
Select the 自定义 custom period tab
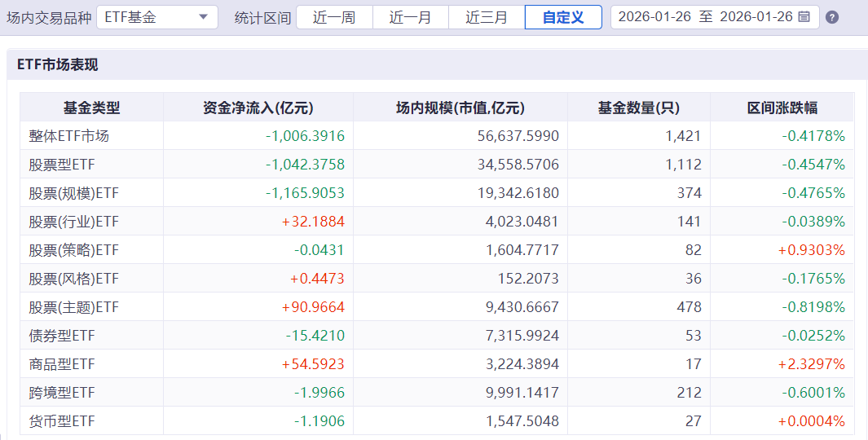[x=563, y=17]
